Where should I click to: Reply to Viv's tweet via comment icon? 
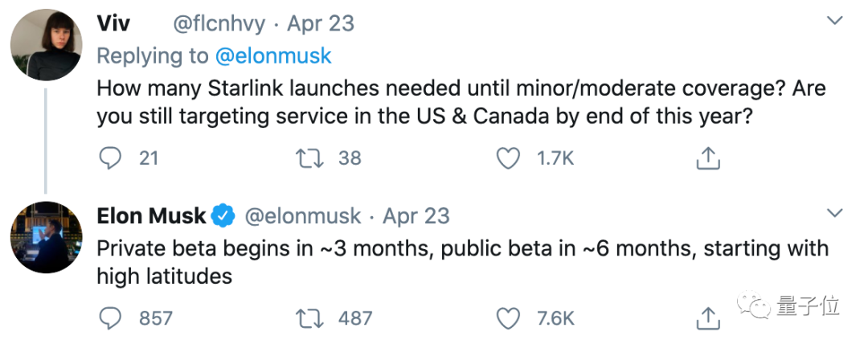[109, 158]
